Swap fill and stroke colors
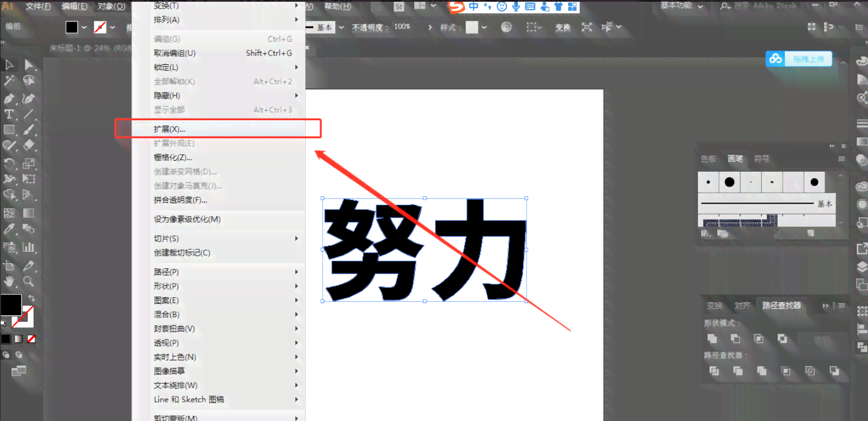Image resolution: width=868 pixels, height=421 pixels. [31, 298]
